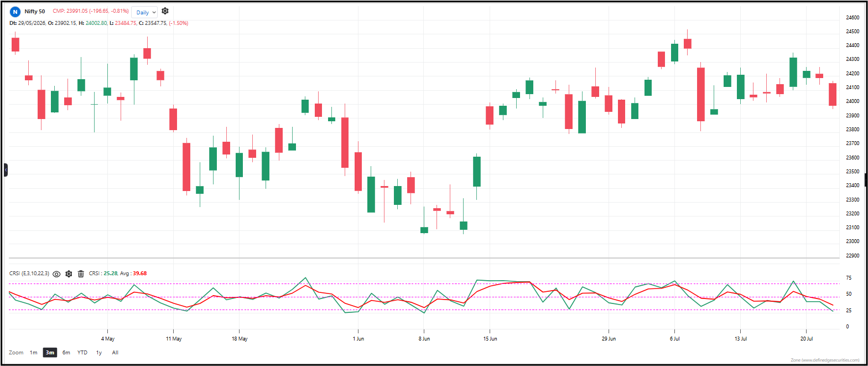Set zoom range to 3m
This screenshot has height=366, width=868.
pyautogui.click(x=50, y=353)
